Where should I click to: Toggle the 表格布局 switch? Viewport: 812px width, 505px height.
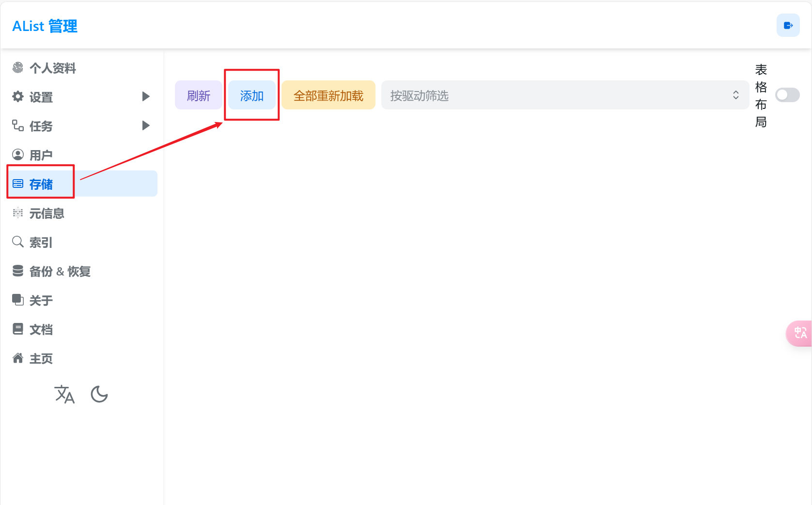click(787, 95)
